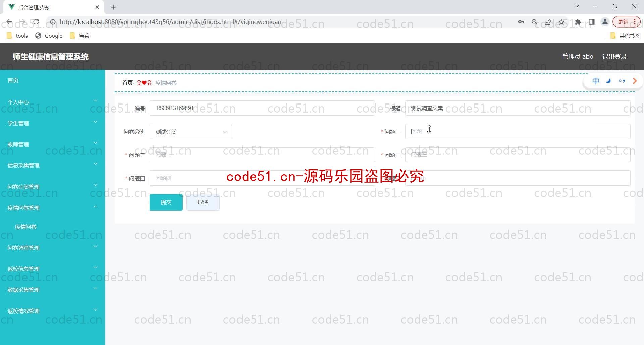Expand the 返校信息管理 sidebar menu

(x=52, y=268)
